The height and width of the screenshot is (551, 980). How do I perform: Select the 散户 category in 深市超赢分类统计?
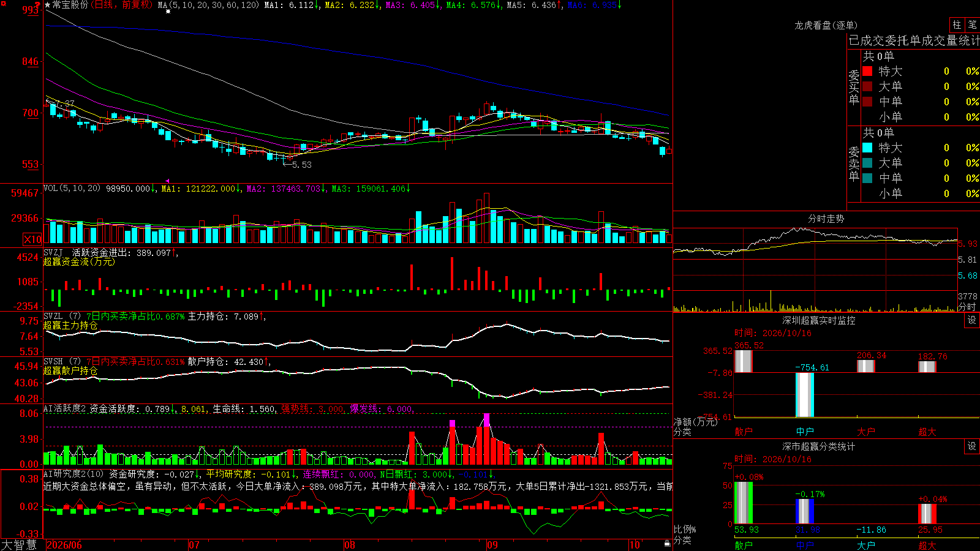[744, 545]
